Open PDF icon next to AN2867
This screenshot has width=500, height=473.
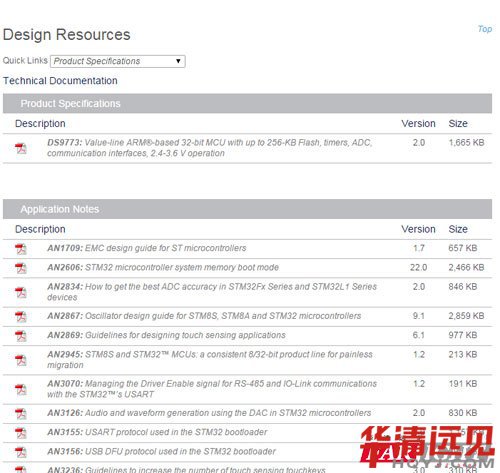click(21, 317)
